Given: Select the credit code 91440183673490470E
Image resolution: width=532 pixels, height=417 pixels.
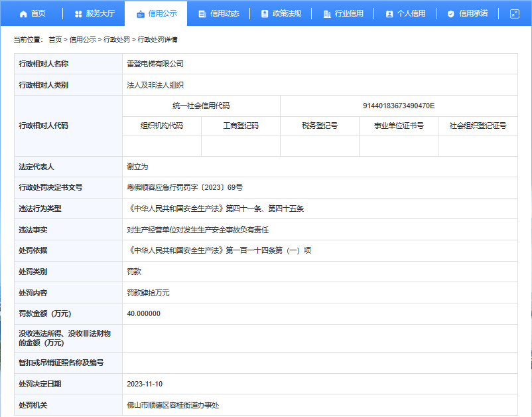Looking at the screenshot, I should point(399,106).
